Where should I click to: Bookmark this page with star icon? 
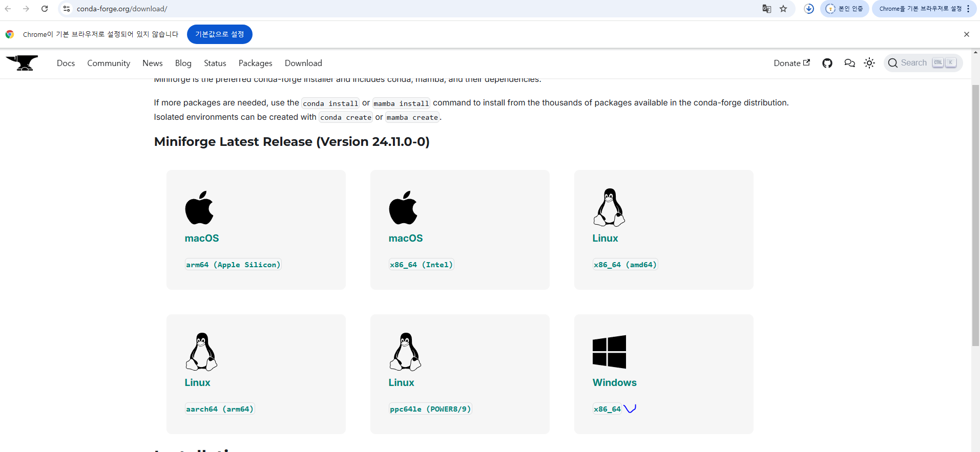click(783, 9)
